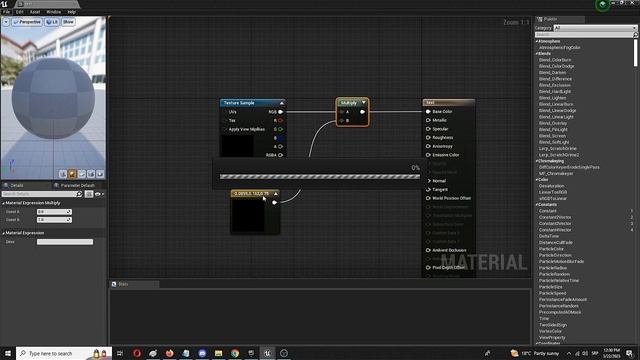The height and width of the screenshot is (360, 640).
Task: Collapse Material Expression Multiply section
Action: point(4,203)
